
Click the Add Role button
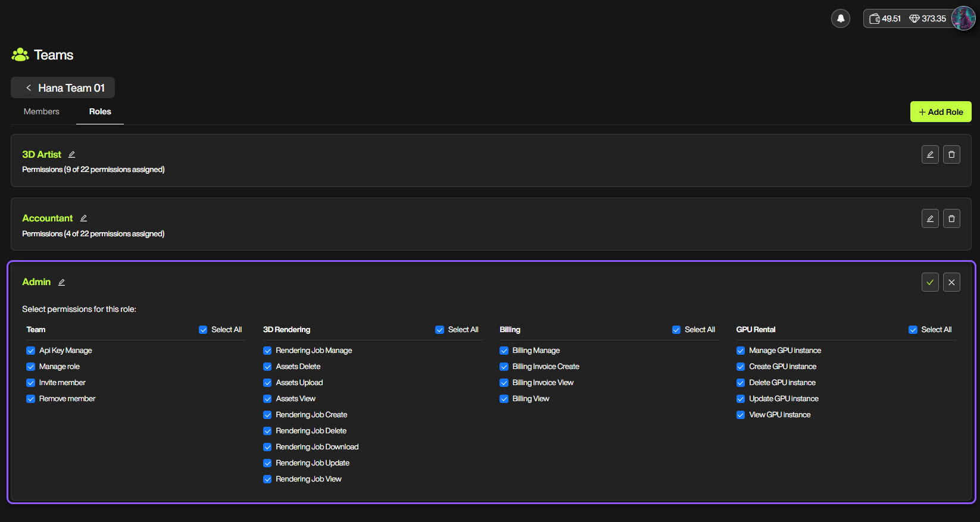point(940,112)
